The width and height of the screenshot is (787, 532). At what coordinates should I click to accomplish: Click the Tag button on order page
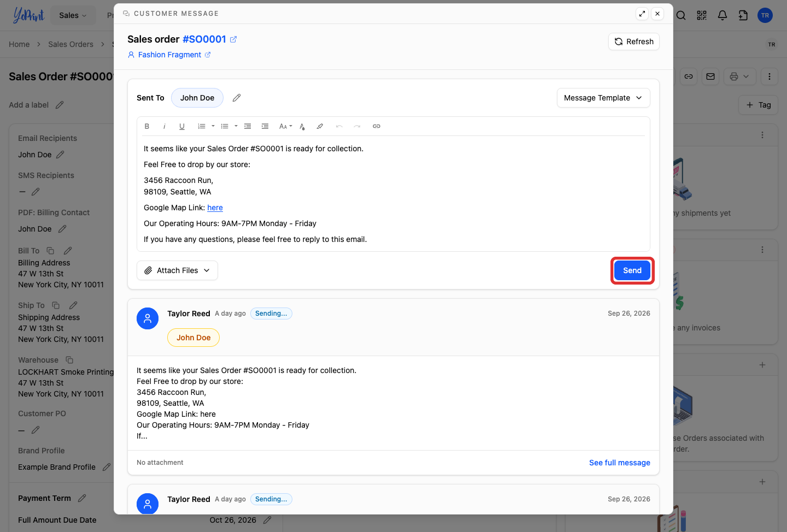click(758, 105)
